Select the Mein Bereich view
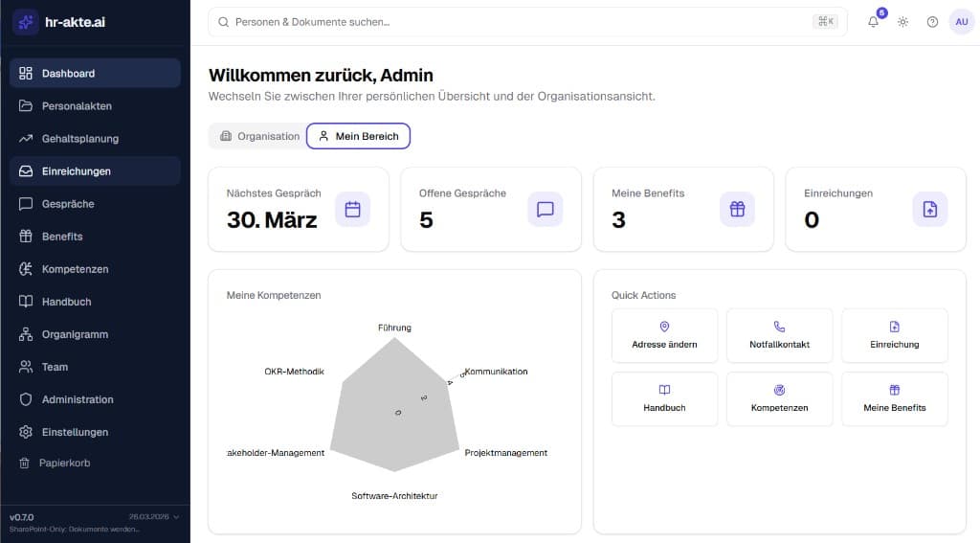Image resolution: width=980 pixels, height=543 pixels. [x=358, y=136]
